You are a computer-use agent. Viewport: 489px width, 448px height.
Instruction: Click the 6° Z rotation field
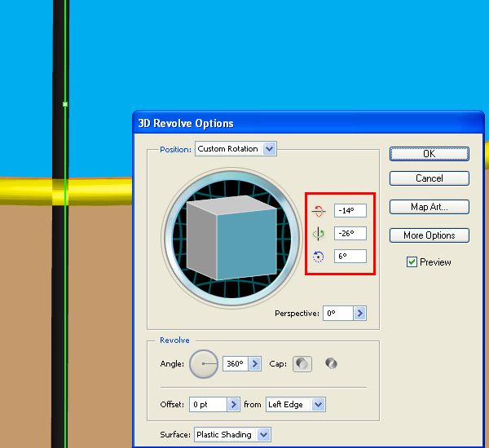click(350, 256)
